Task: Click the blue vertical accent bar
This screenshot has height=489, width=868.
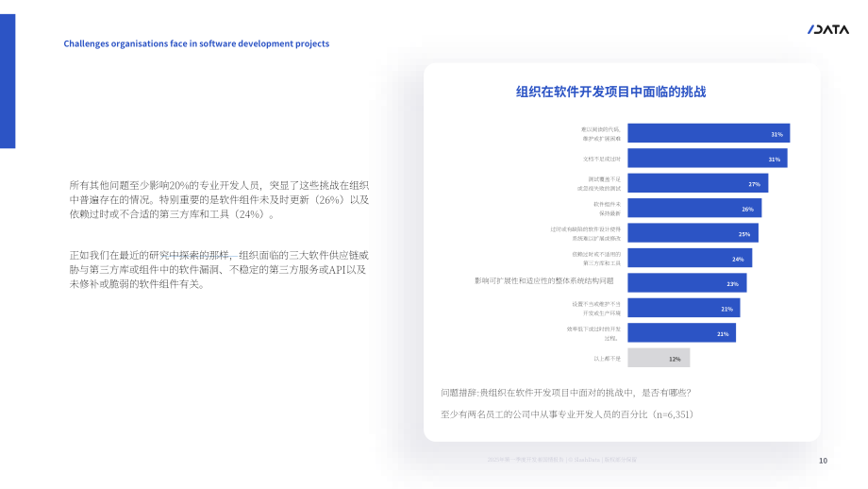Action: pyautogui.click(x=8, y=81)
